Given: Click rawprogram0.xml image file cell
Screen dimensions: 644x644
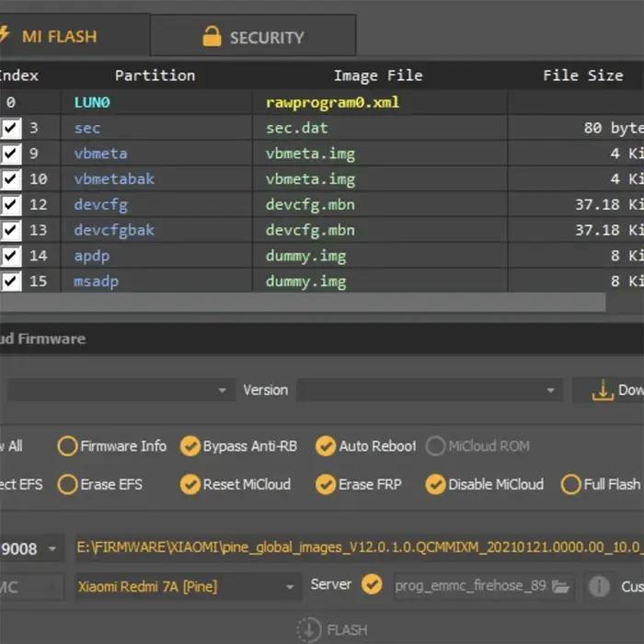Looking at the screenshot, I should [x=332, y=102].
